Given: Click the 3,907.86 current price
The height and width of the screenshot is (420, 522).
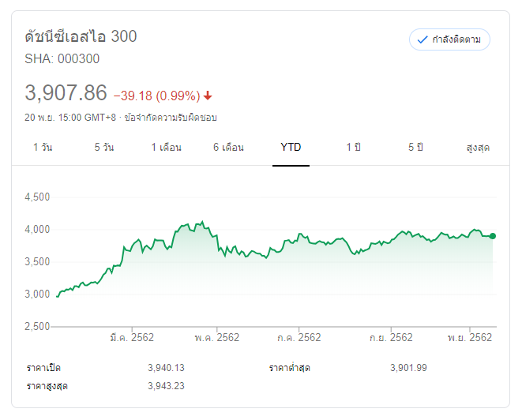Looking at the screenshot, I should coord(66,92).
